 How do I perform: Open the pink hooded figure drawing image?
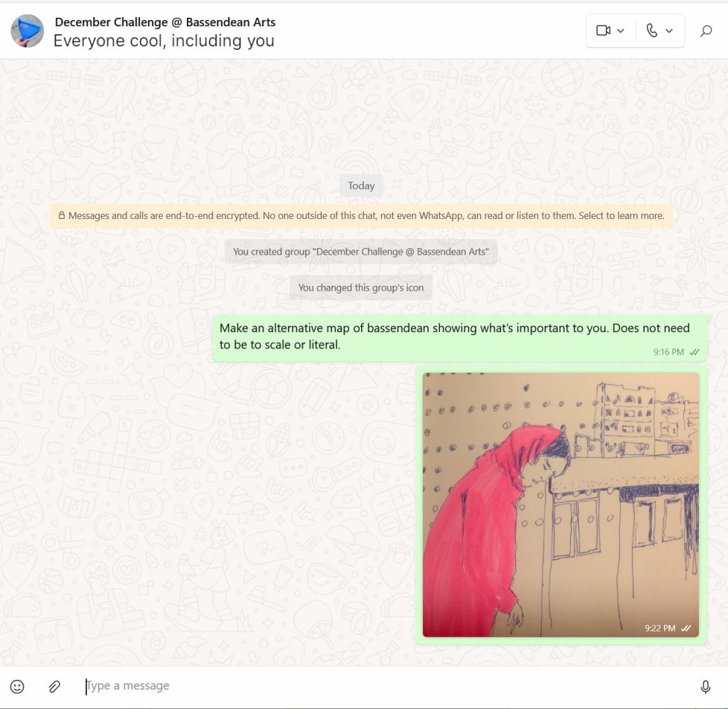coord(560,505)
